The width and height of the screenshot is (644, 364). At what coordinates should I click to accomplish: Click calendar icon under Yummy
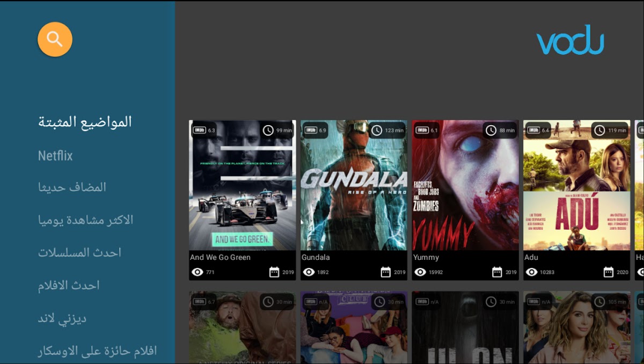(497, 272)
